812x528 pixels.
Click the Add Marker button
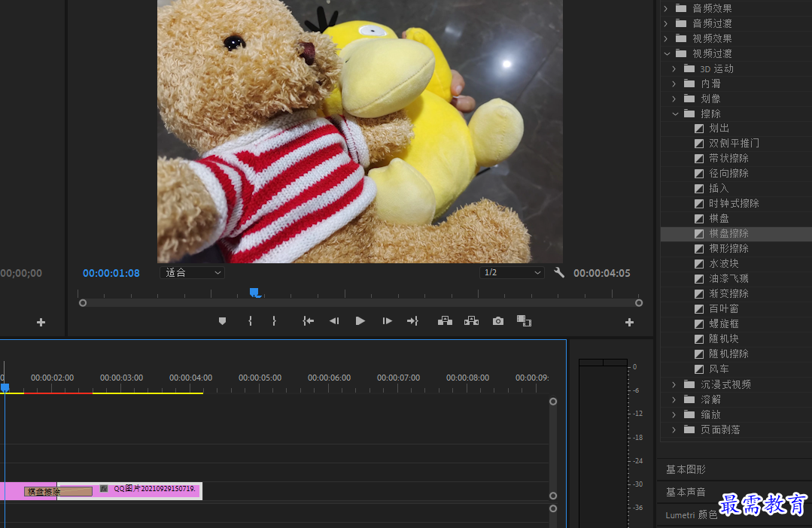coord(222,321)
